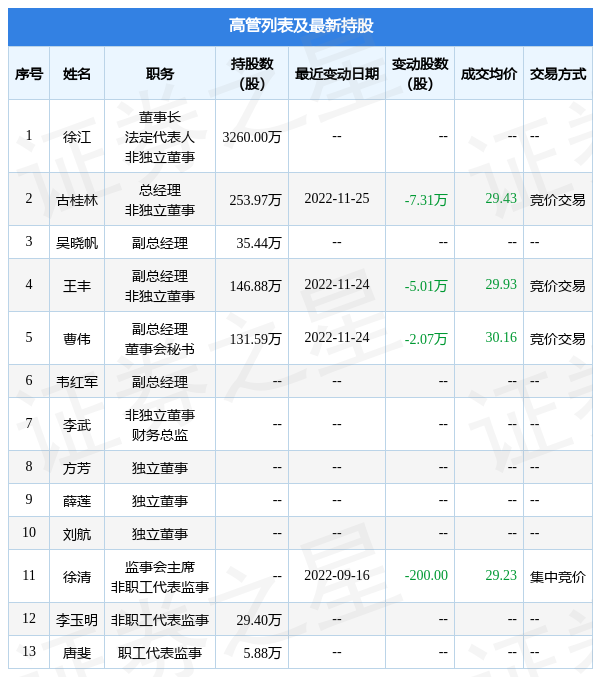Click row number 13
This screenshot has width=593, height=677.
click(29, 651)
